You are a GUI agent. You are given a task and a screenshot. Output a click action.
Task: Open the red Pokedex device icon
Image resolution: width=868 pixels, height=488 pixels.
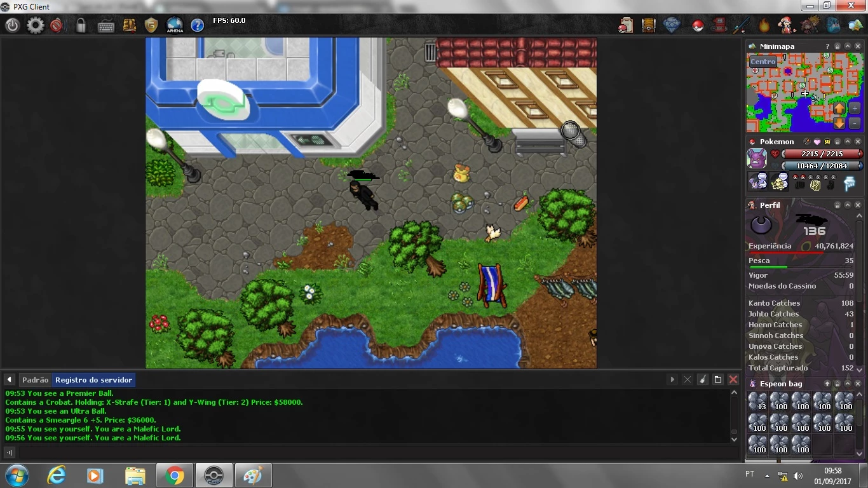(719, 25)
